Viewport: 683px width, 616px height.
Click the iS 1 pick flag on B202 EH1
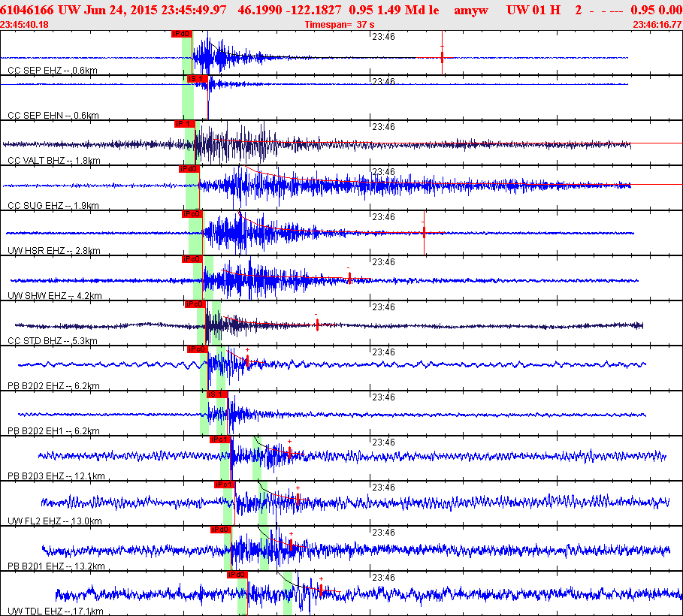(216, 394)
